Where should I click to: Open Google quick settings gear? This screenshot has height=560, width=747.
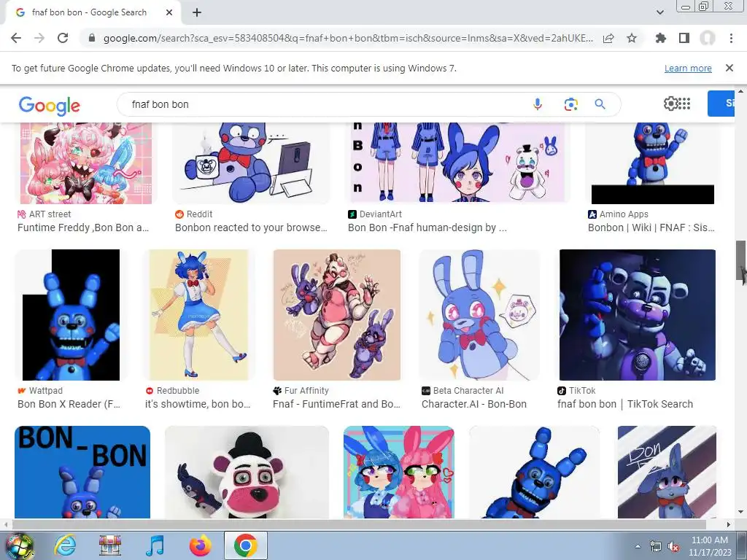click(670, 104)
